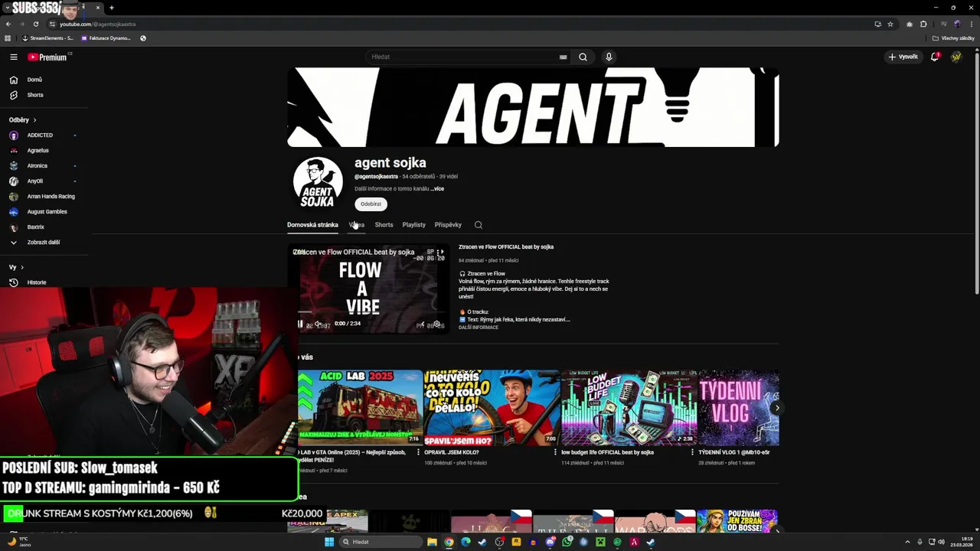Open File Explorer from taskbar
Viewport: 980px width, 551px height.
click(x=432, y=542)
